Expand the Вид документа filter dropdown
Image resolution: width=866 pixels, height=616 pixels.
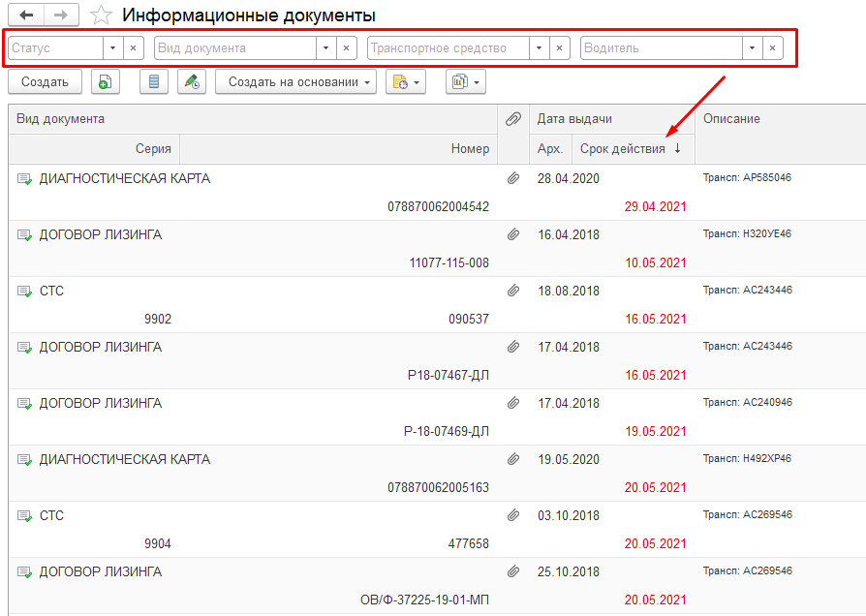(x=325, y=47)
